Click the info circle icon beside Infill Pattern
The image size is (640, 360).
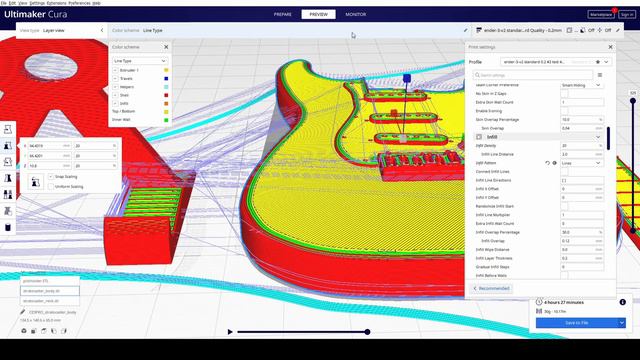[x=555, y=163]
